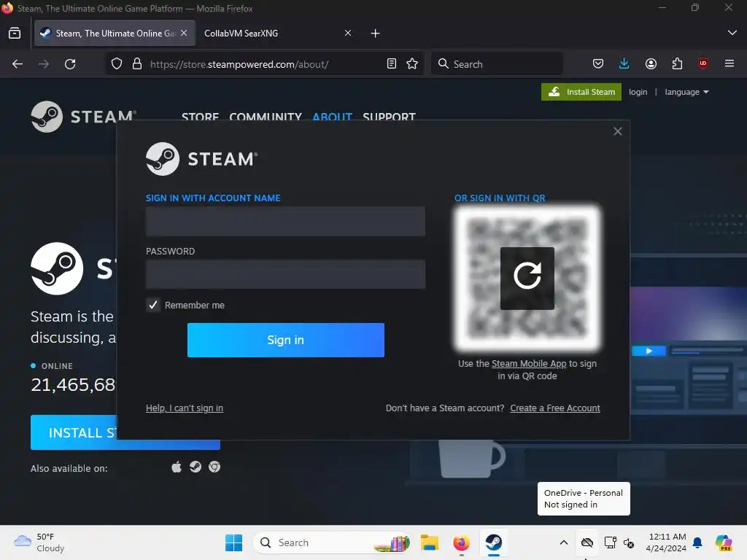Open the STORE menu item

[x=200, y=117]
